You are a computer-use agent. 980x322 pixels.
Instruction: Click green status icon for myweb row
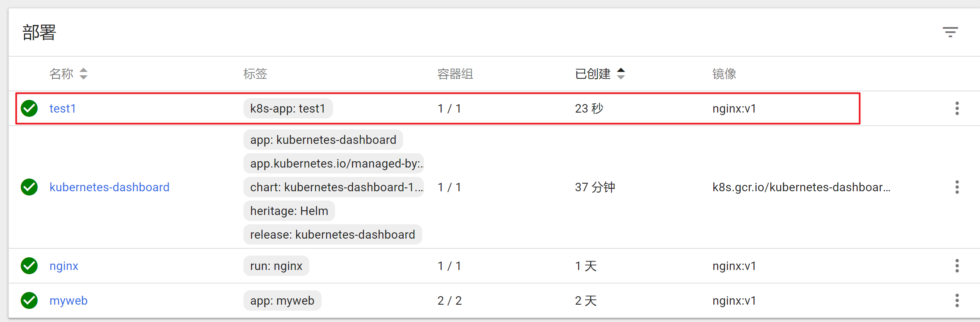point(29,300)
